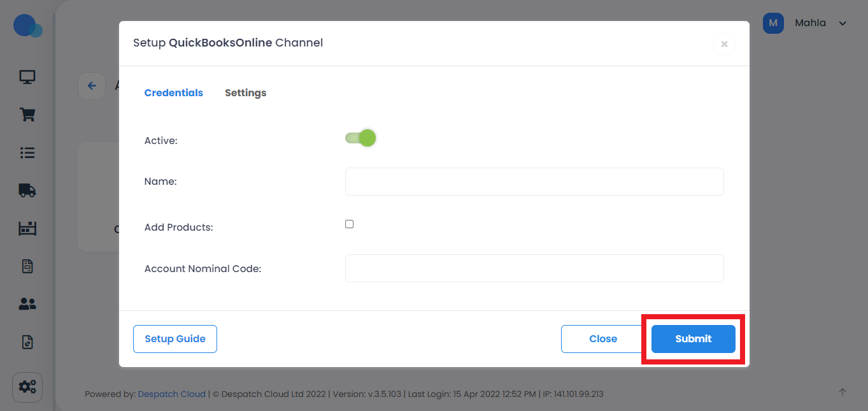The height and width of the screenshot is (411, 868).
Task: Focus the Name input field
Action: click(534, 182)
